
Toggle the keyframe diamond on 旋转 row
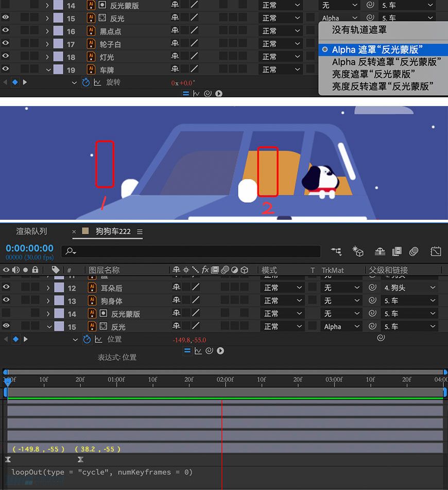15,82
